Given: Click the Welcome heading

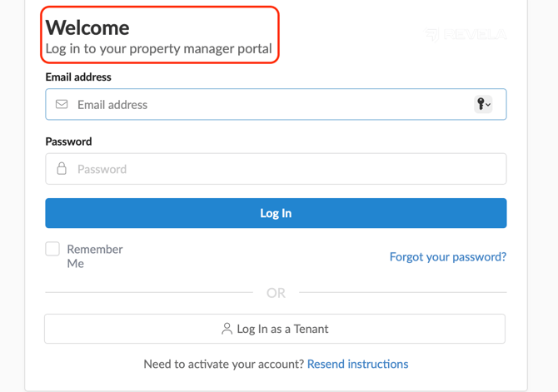Looking at the screenshot, I should (87, 27).
